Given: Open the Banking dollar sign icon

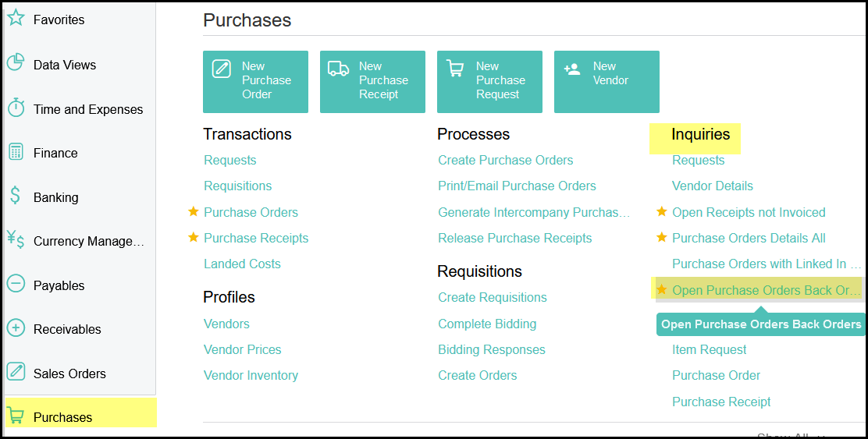Looking at the screenshot, I should (x=16, y=196).
